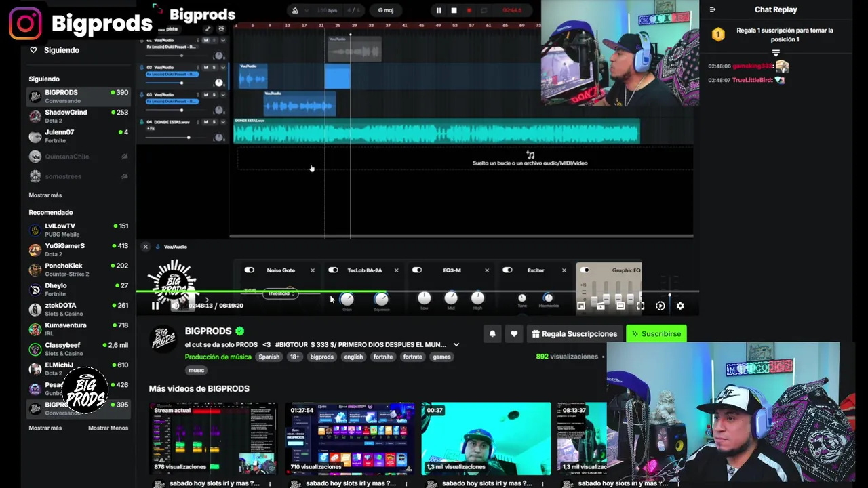Open Instagram logo overlay icon
The width and height of the screenshot is (868, 488).
25,24
